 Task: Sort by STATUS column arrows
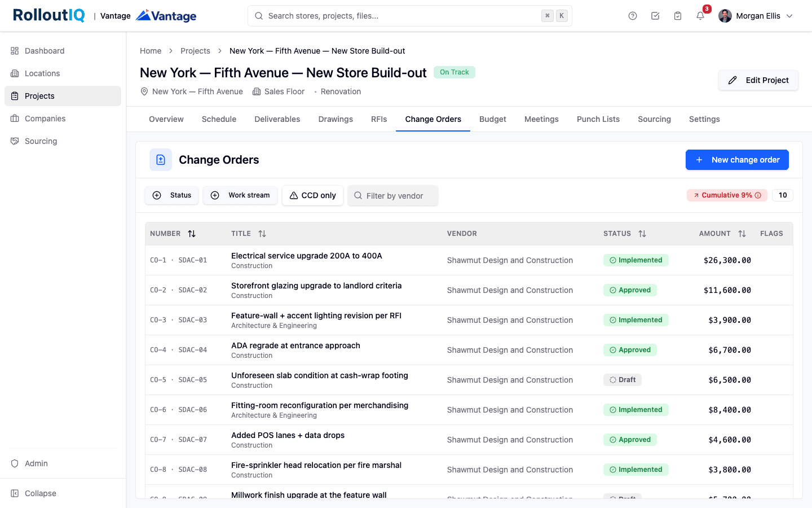tap(642, 234)
